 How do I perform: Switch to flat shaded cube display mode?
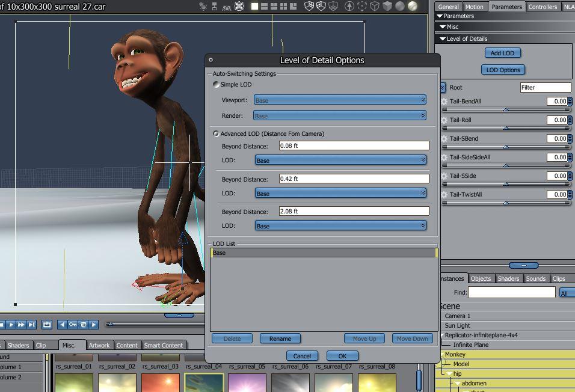[x=387, y=6]
